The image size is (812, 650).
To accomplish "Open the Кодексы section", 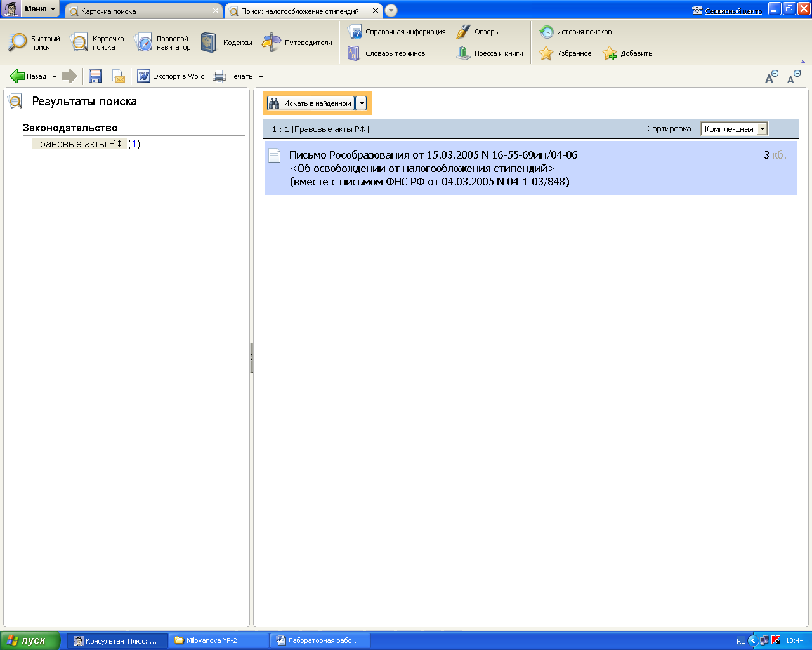I will 226,43.
